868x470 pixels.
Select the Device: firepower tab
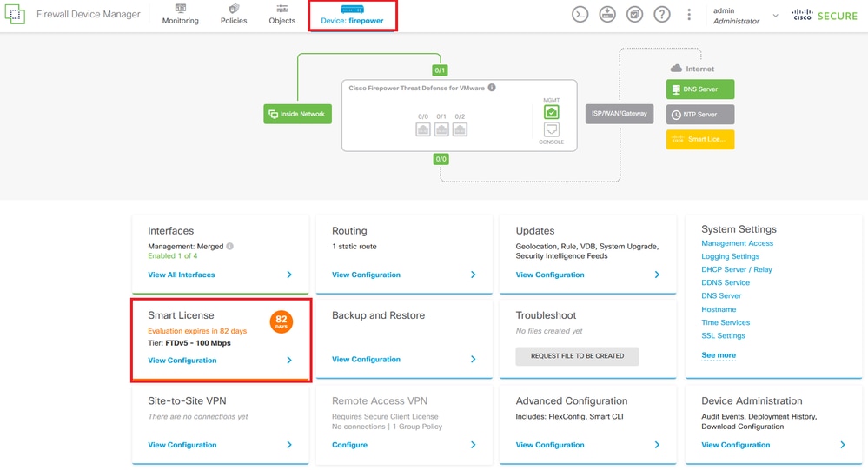(352, 16)
